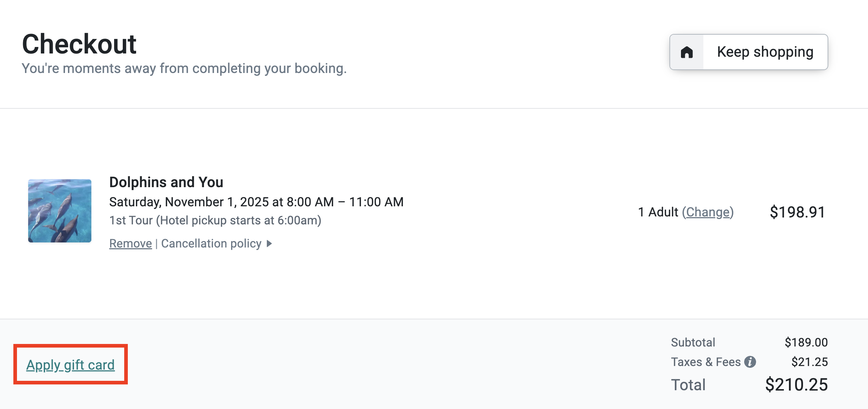This screenshot has width=868, height=409.
Task: Click the 1st Tour hotel pickup note
Action: (215, 220)
